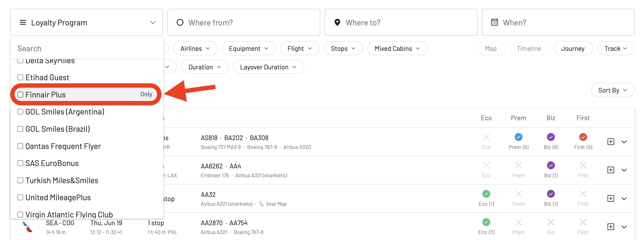The width and height of the screenshot is (644, 240).
Task: Click Biz (1) checkmark for AA6262 flight
Action: (x=551, y=165)
